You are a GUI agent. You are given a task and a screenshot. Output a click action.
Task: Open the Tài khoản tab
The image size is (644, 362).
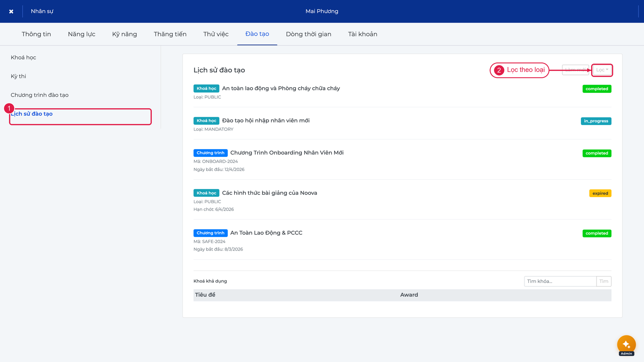tap(363, 34)
